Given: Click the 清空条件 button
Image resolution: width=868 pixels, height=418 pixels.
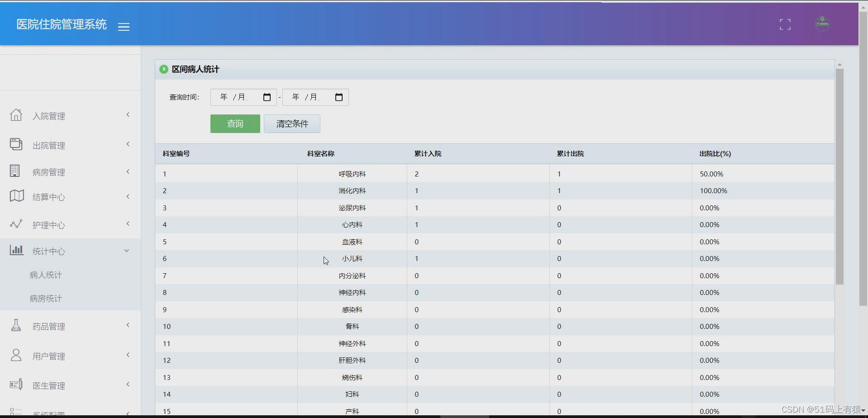Looking at the screenshot, I should click(x=292, y=123).
